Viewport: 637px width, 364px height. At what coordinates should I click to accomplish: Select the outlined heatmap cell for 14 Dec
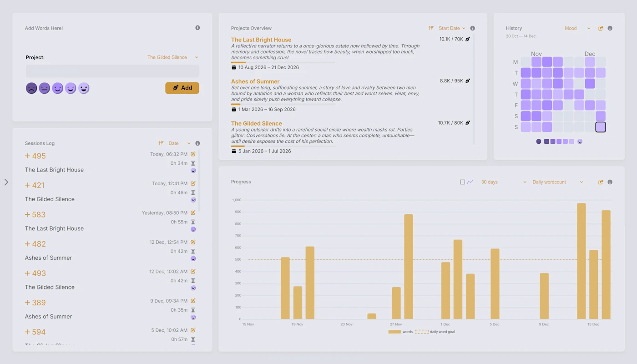pos(600,127)
